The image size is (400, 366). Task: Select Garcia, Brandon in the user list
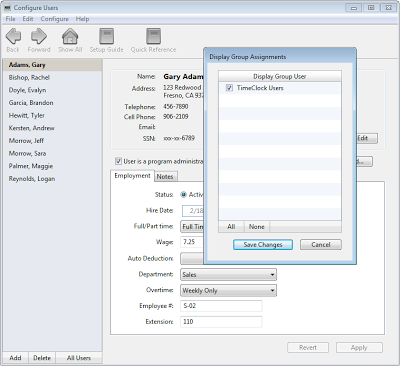click(x=52, y=103)
